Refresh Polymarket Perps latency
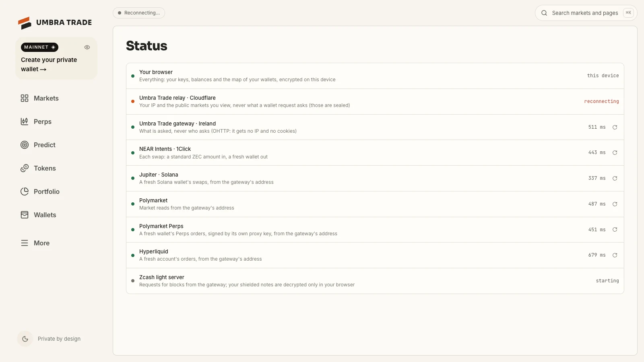 click(615, 230)
